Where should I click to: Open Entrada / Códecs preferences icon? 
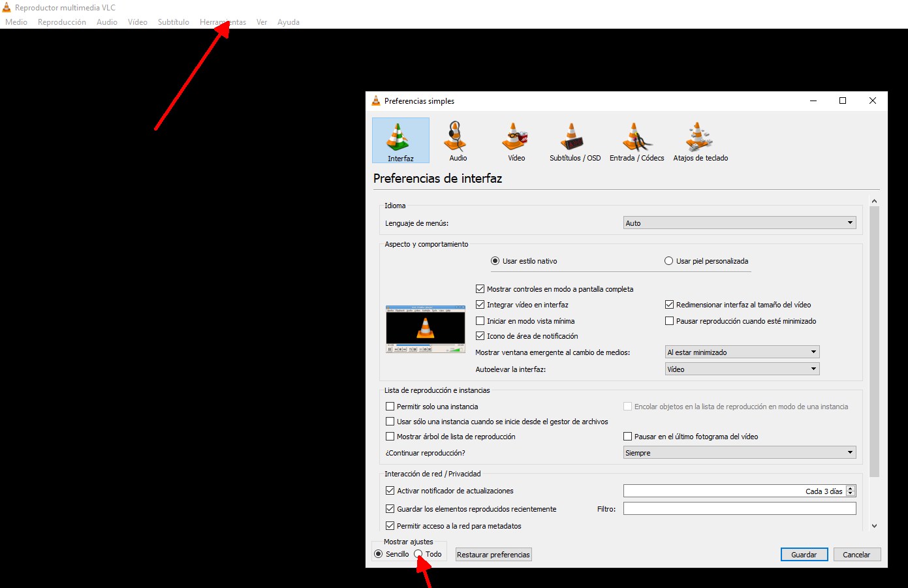tap(636, 140)
